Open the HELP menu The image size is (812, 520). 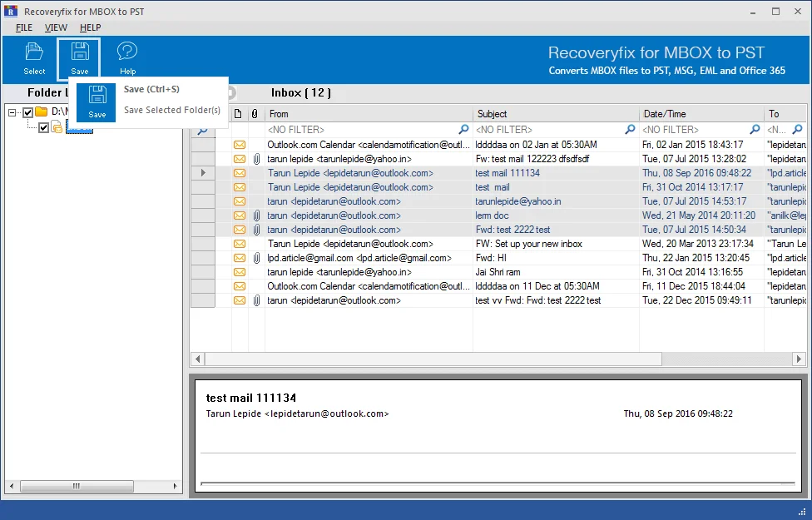pos(90,27)
